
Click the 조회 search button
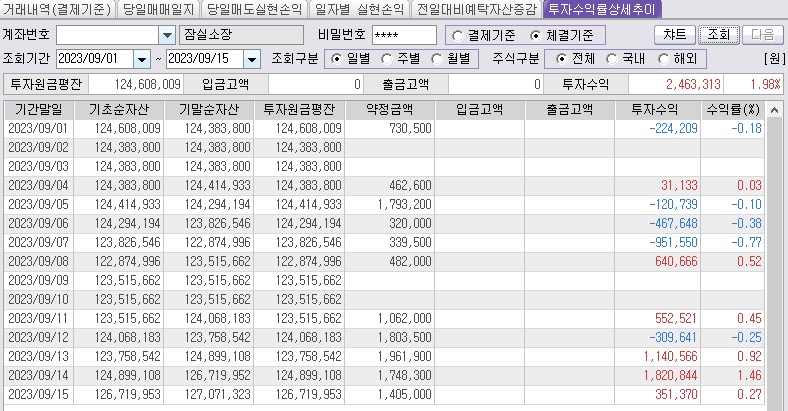(x=719, y=35)
